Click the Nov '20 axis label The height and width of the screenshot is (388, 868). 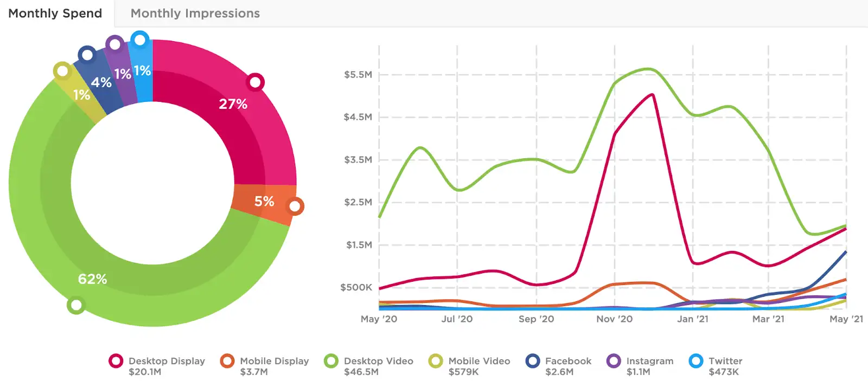(615, 319)
